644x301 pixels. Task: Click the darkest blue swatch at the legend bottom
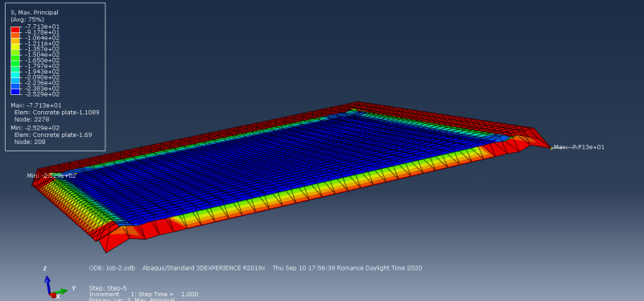pyautogui.click(x=15, y=91)
